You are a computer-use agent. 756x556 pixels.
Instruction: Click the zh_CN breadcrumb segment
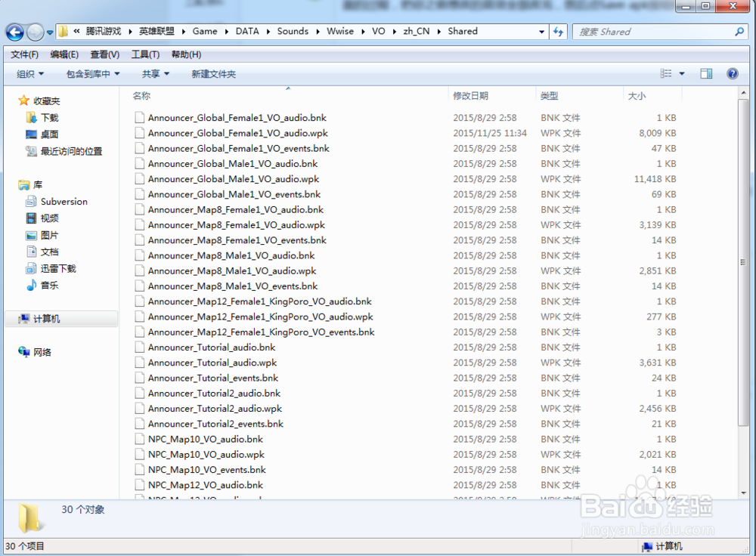pyautogui.click(x=417, y=31)
